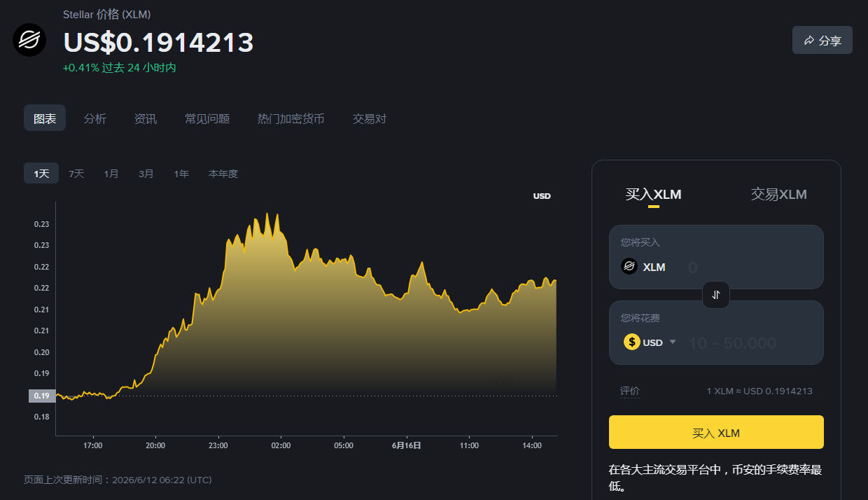
Task: Click the 6月16日 date label on chart axis
Action: pos(407,445)
